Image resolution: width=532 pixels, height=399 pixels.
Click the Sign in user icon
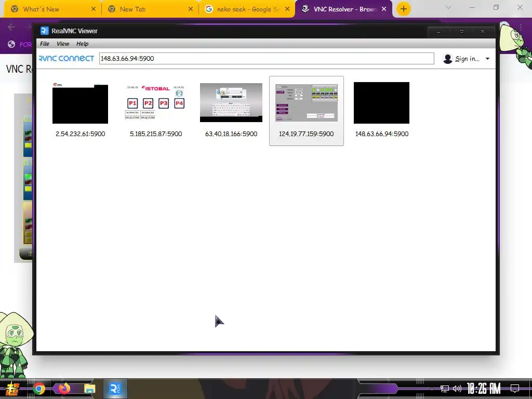(447, 59)
